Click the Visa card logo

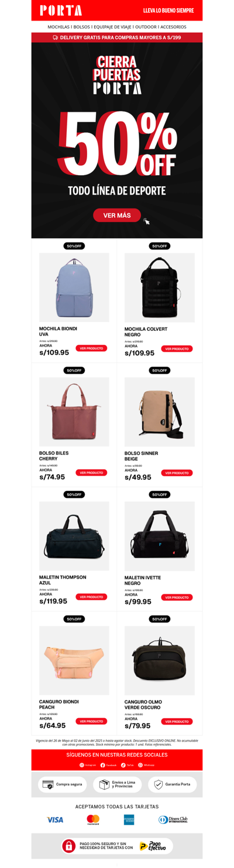pos(55,819)
